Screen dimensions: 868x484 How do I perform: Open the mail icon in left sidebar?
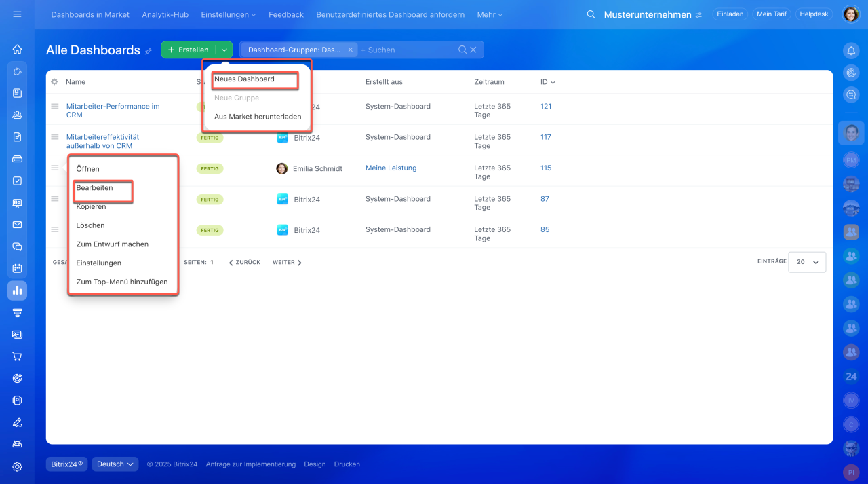point(17,225)
